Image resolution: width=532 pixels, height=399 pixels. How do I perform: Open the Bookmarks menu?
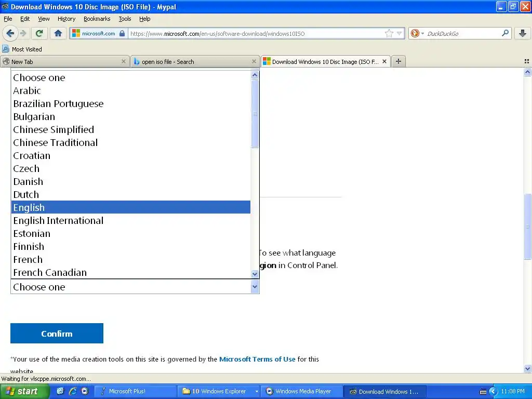click(97, 19)
